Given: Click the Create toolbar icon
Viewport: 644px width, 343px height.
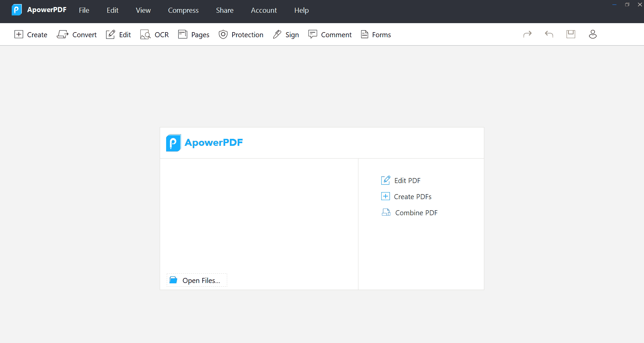Looking at the screenshot, I should pyautogui.click(x=19, y=35).
